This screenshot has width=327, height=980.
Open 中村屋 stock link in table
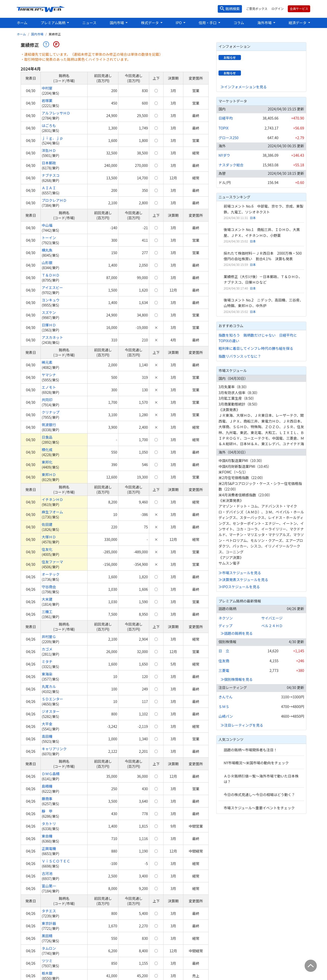click(x=47, y=88)
